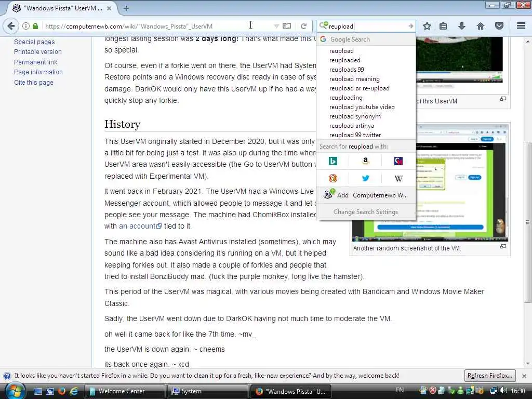Click Refresh Firefox button
532x399 pixels.
489,376
